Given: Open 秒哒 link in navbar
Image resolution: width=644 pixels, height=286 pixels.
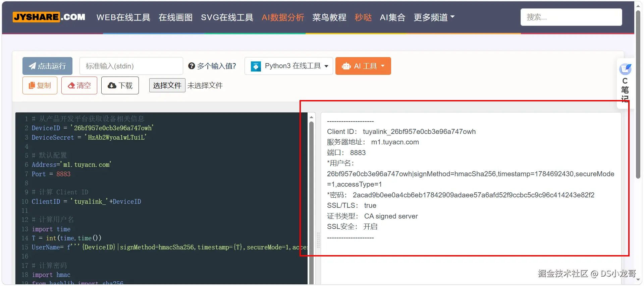Looking at the screenshot, I should [x=363, y=17].
